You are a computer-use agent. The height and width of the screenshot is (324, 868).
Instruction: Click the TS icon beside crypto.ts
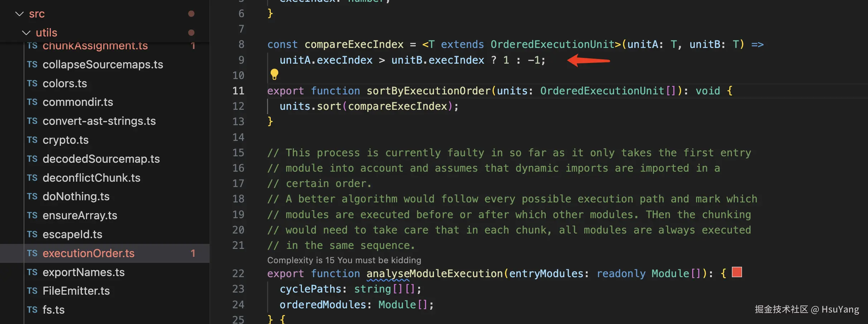[x=32, y=140]
